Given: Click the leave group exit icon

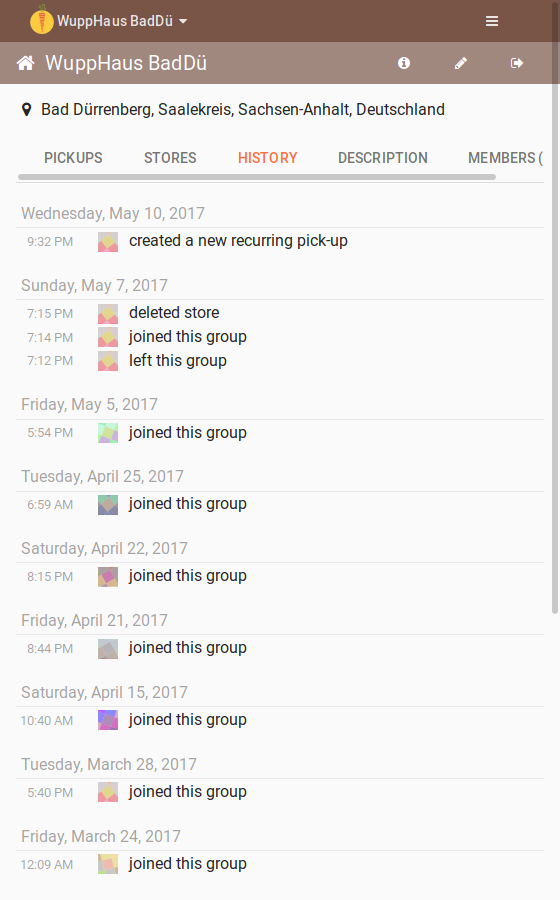Looking at the screenshot, I should click(517, 63).
